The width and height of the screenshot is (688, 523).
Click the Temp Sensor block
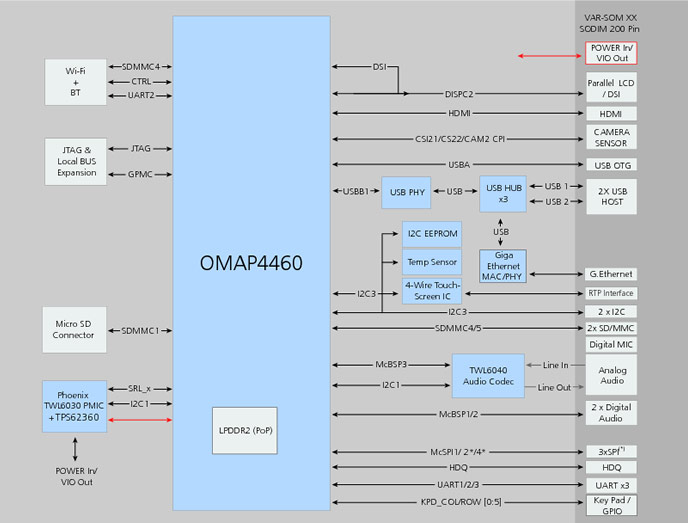[x=432, y=262]
